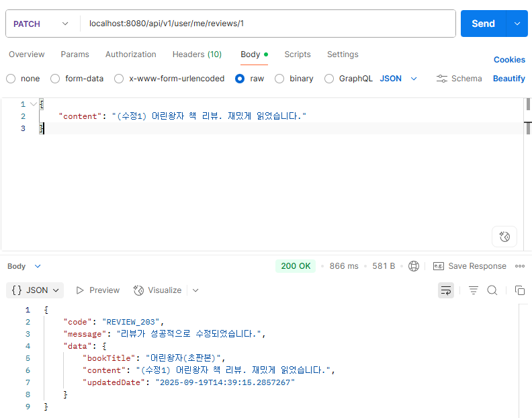Click the updatedDate timestamp value
Image resolution: width=532 pixels, height=418 pixels.
tap(225, 382)
